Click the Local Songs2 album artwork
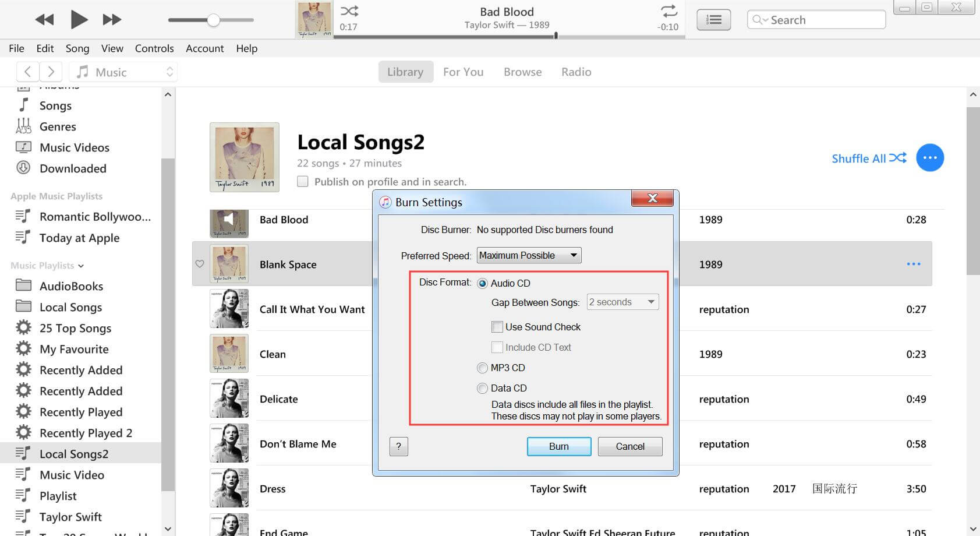Image resolution: width=980 pixels, height=536 pixels. pos(245,157)
